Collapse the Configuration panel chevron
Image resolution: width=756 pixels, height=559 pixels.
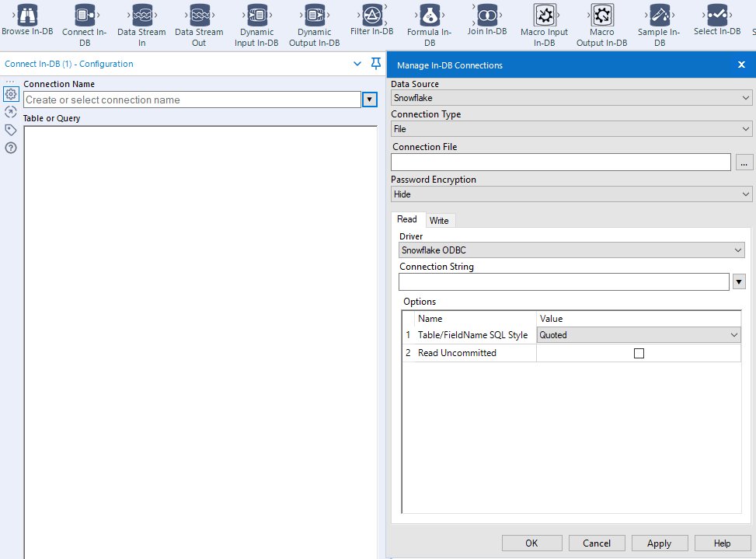(357, 64)
